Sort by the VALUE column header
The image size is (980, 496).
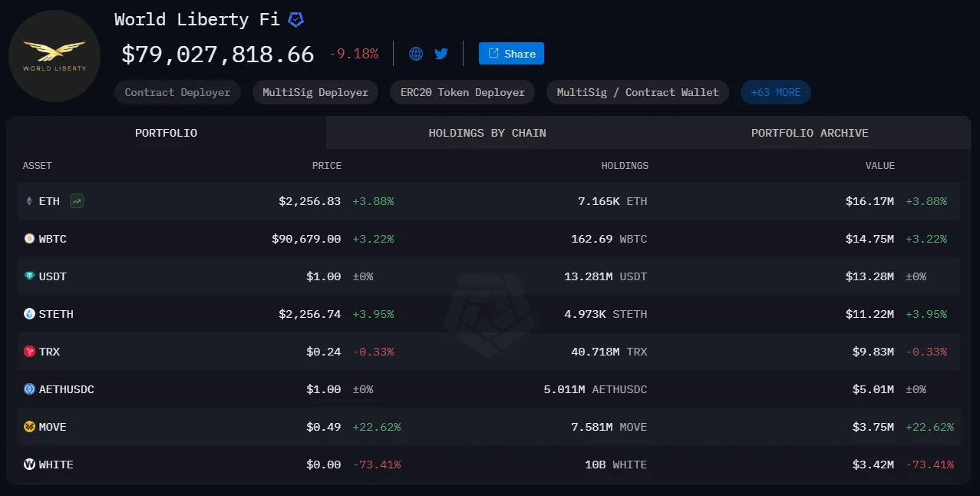[879, 165]
